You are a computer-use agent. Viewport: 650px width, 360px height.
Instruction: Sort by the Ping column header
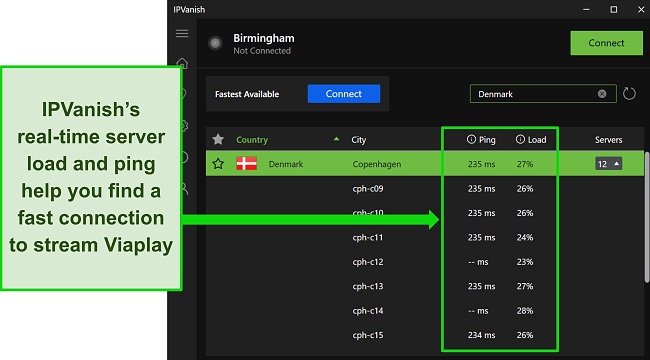pyautogui.click(x=487, y=140)
